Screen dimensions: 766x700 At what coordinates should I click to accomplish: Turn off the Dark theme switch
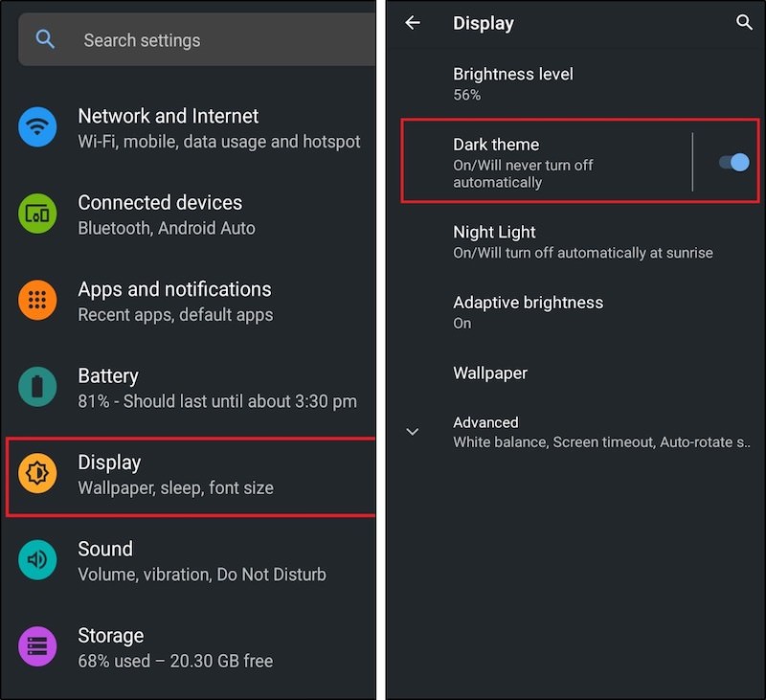pos(733,162)
